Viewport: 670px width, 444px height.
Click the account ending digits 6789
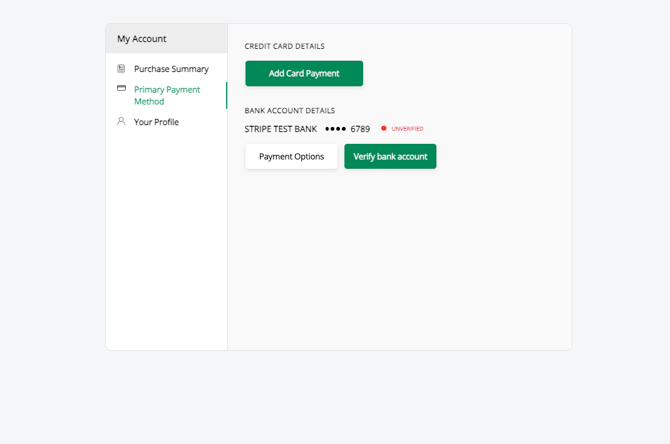point(360,129)
